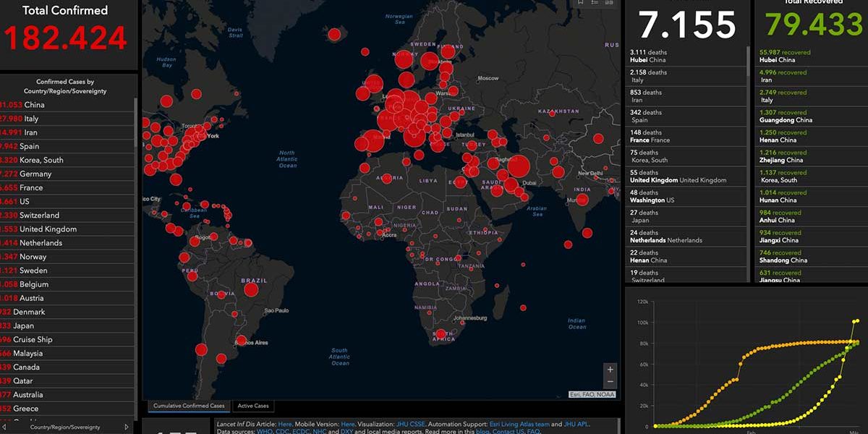The height and width of the screenshot is (434, 868).
Task: Click Esri, FAO, NOAA map attribution
Action: click(x=593, y=394)
